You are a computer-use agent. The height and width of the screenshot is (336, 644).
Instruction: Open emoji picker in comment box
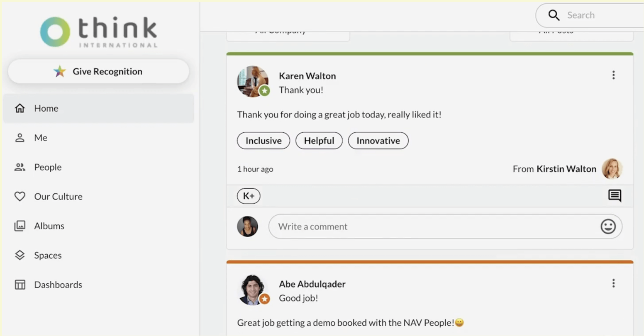click(608, 226)
